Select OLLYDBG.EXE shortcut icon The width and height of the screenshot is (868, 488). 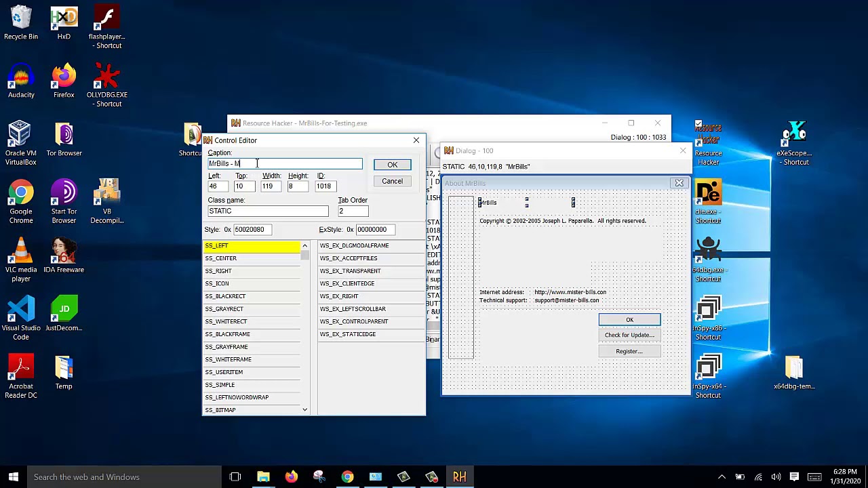pyautogui.click(x=107, y=85)
